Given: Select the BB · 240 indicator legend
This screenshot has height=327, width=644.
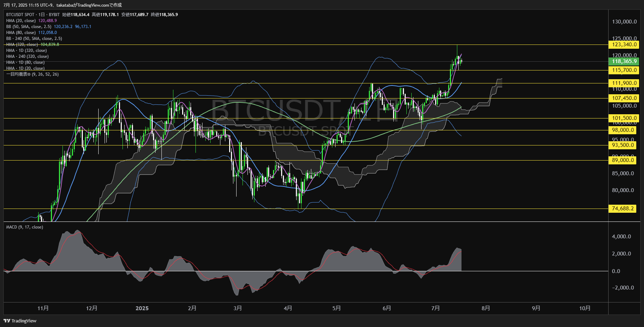Looking at the screenshot, I should [x=34, y=39].
